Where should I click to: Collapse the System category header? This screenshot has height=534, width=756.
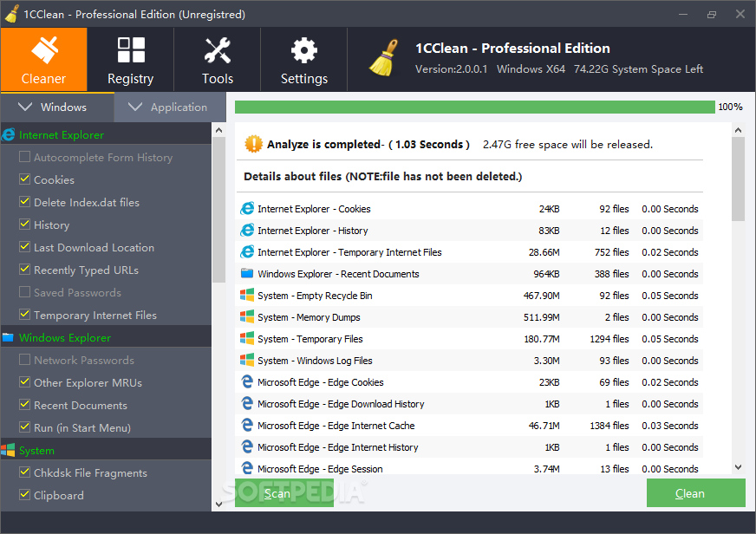tap(106, 450)
